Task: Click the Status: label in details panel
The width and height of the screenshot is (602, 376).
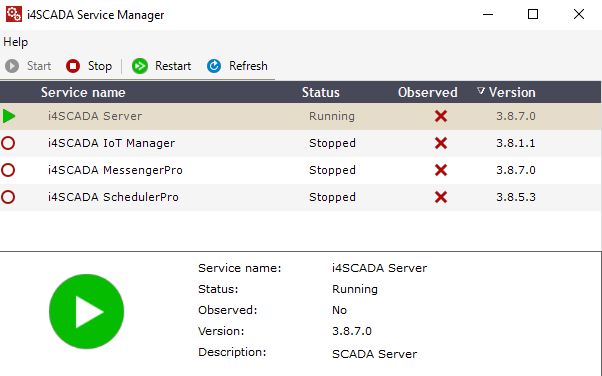Action: [x=218, y=289]
